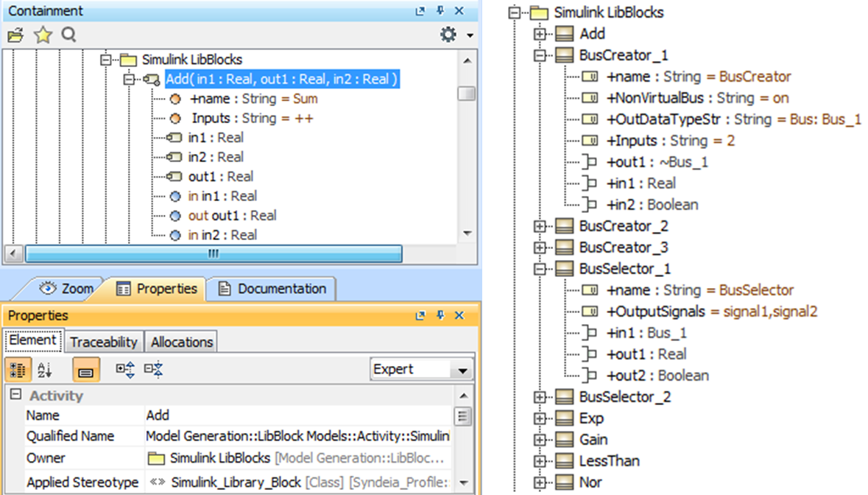Expand the BusSelector_2 node
The image size is (868, 495).
[x=540, y=396]
